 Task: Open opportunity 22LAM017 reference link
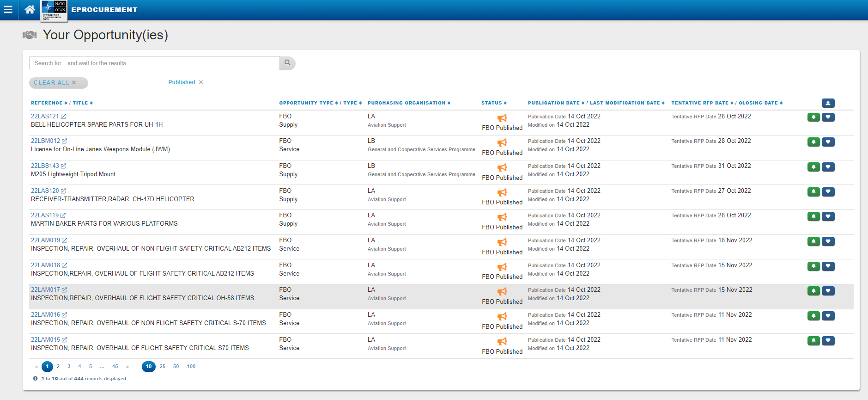click(x=45, y=290)
